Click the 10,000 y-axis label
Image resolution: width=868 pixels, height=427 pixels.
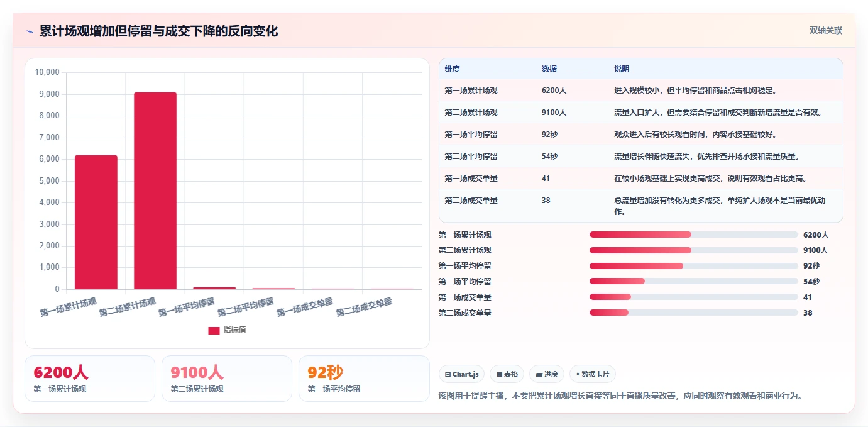47,72
